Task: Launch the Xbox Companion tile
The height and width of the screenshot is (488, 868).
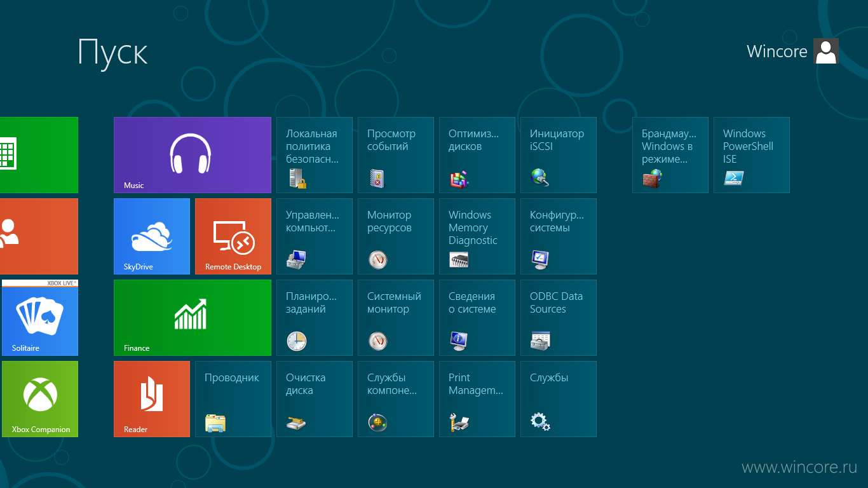Action: click(39, 398)
